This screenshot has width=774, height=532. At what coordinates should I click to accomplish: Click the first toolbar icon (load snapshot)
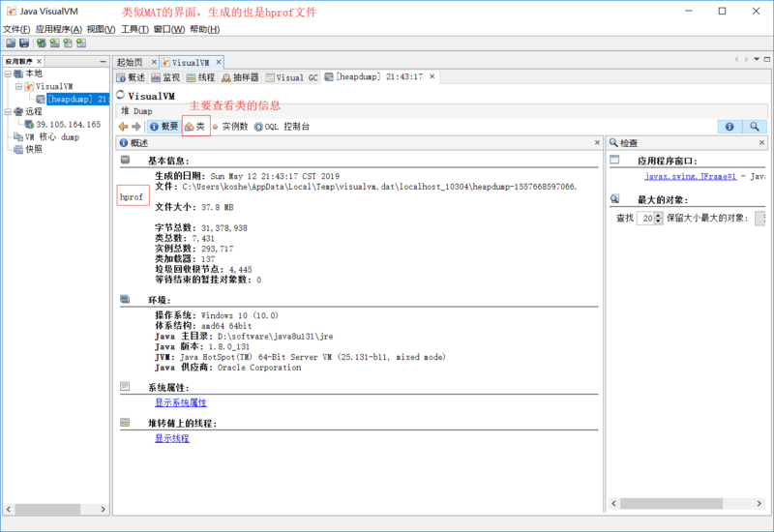tap(11, 43)
